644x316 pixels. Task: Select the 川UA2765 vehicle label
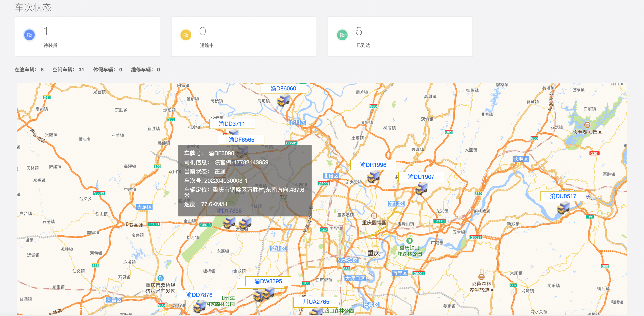pyautogui.click(x=316, y=302)
